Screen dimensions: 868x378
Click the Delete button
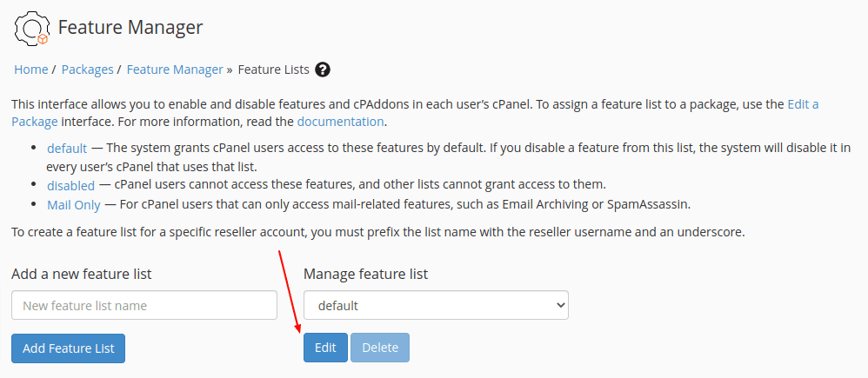pyautogui.click(x=380, y=348)
